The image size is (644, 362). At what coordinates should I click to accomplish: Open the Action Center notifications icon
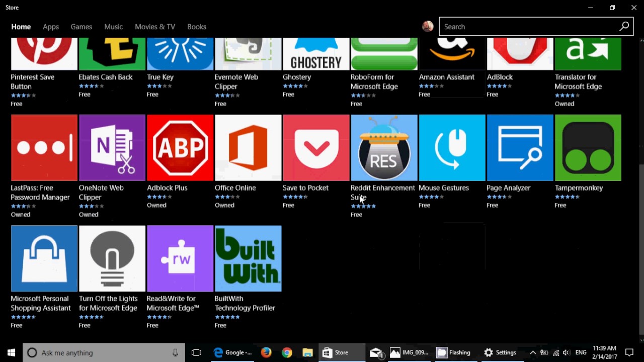click(629, 352)
